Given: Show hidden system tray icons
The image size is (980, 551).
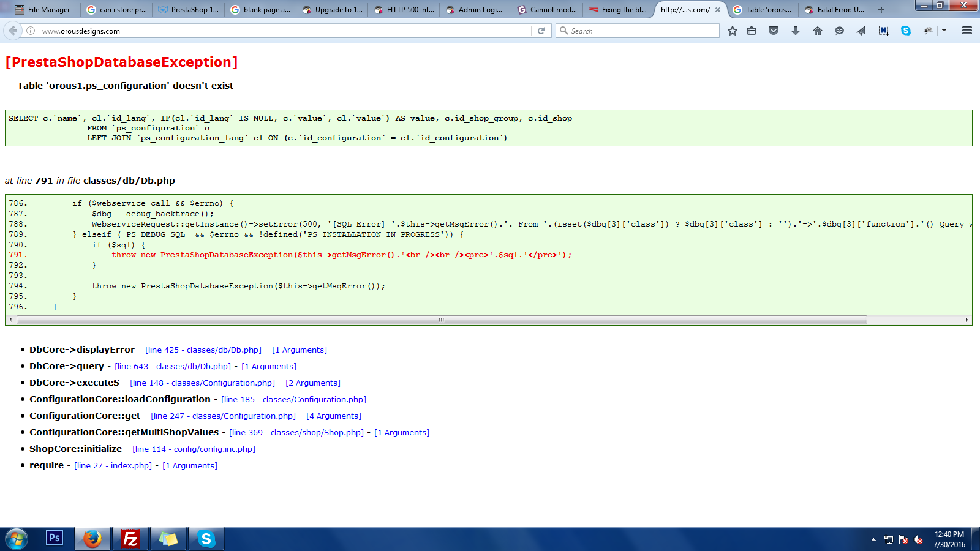Looking at the screenshot, I should click(x=873, y=539).
